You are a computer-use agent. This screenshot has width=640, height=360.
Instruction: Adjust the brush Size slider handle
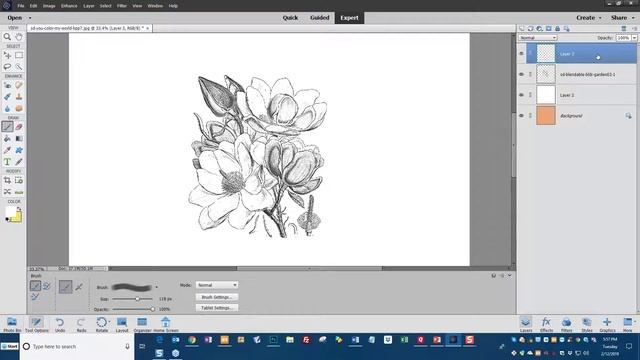(138, 299)
